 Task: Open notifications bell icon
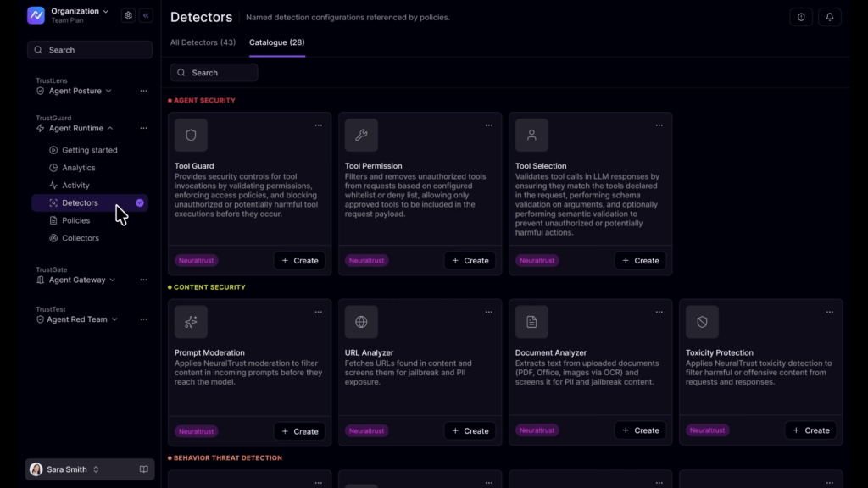830,17
